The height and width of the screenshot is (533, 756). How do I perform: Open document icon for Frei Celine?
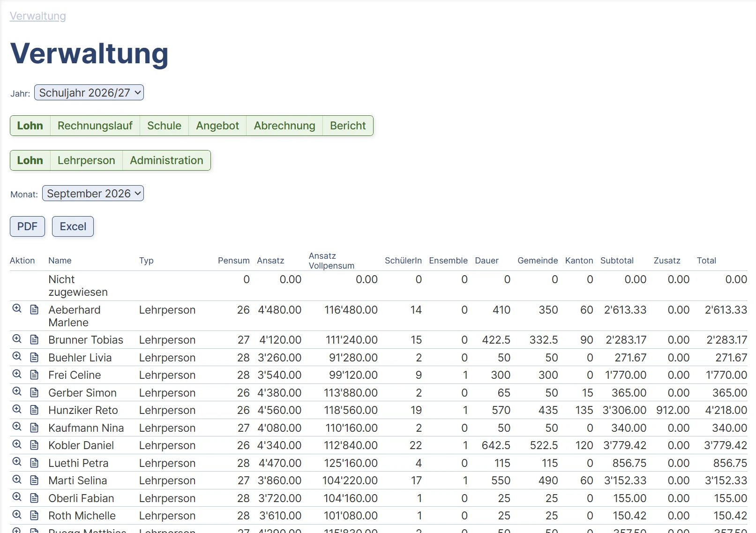(x=34, y=375)
